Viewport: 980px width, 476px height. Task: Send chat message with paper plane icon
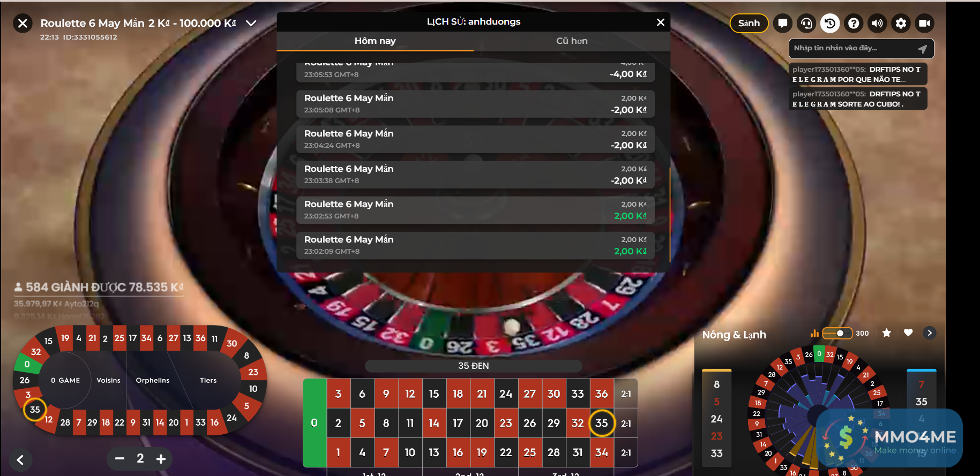[922, 49]
